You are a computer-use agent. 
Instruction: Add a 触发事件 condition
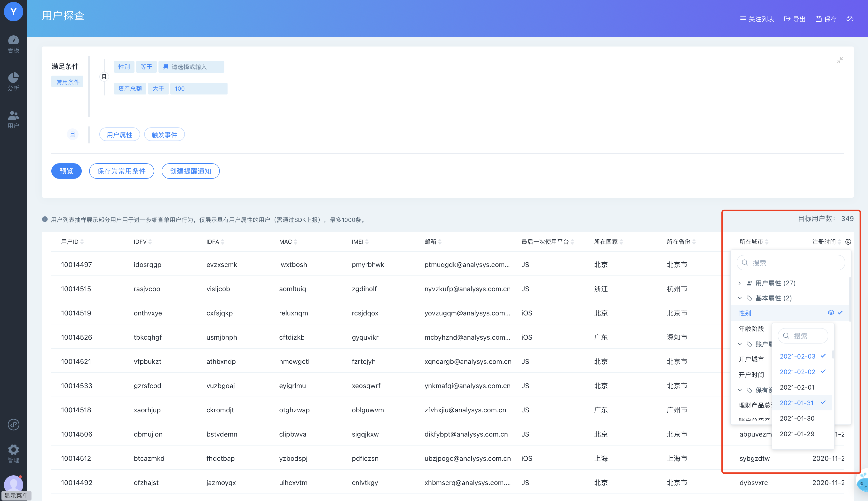click(x=165, y=134)
